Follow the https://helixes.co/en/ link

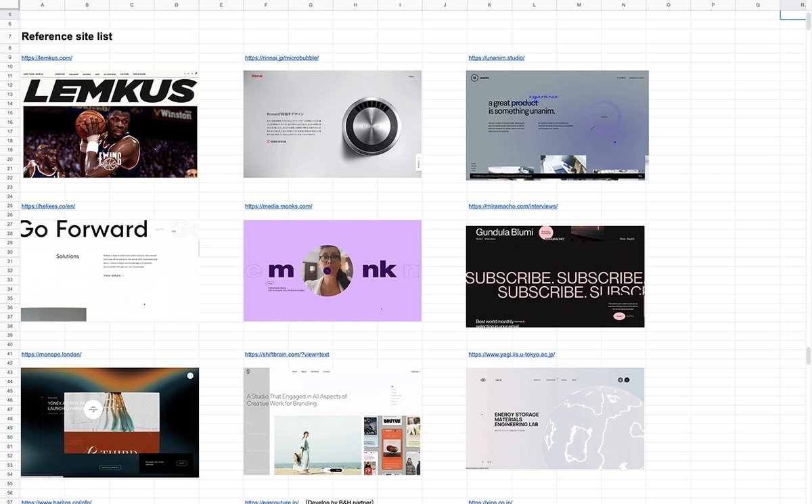pos(48,206)
